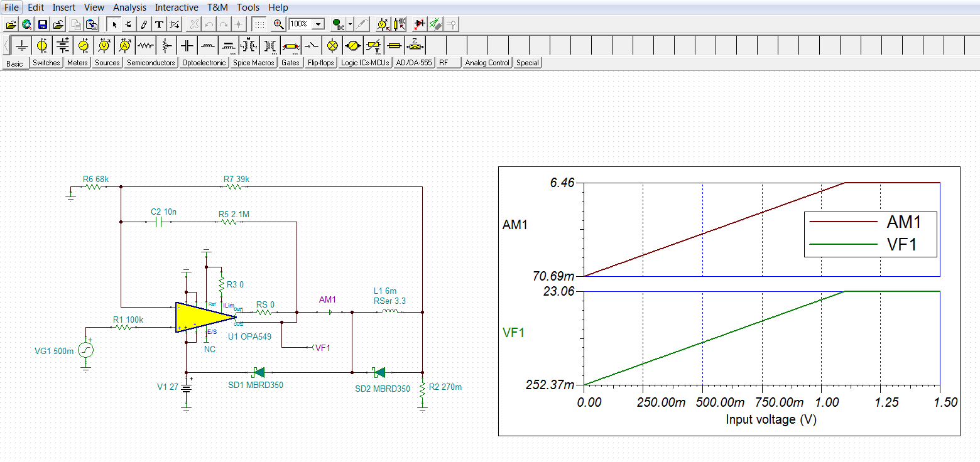
Task: Open the Analysis menu
Action: (x=130, y=7)
